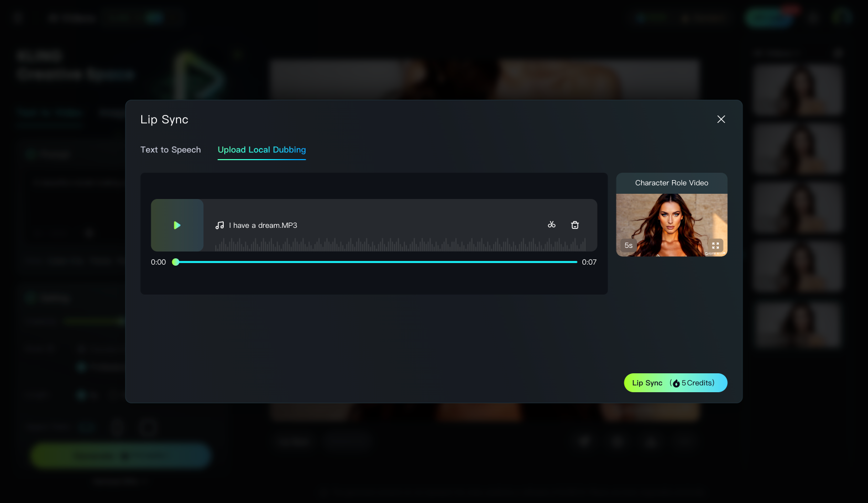Click the 0:07 end time label

[589, 262]
